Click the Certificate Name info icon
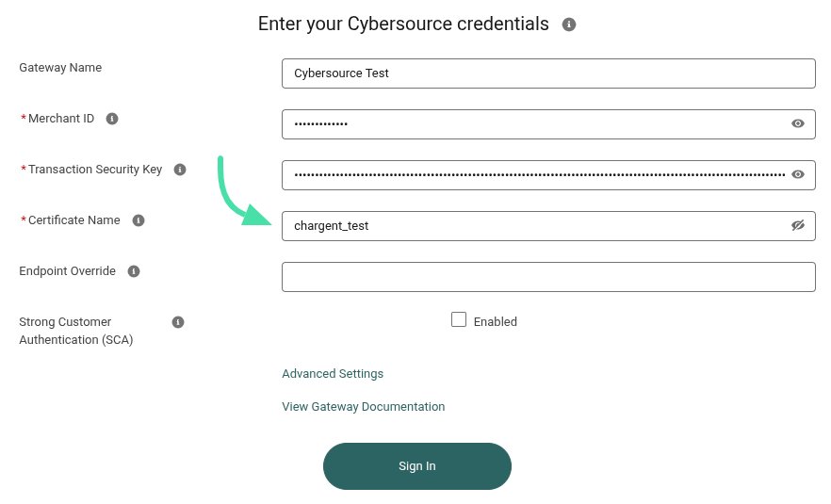The image size is (831, 504). (x=138, y=220)
